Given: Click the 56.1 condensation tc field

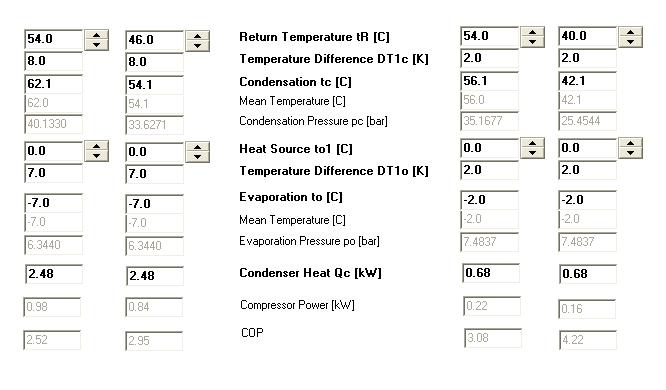Looking at the screenshot, I should 490,81.
